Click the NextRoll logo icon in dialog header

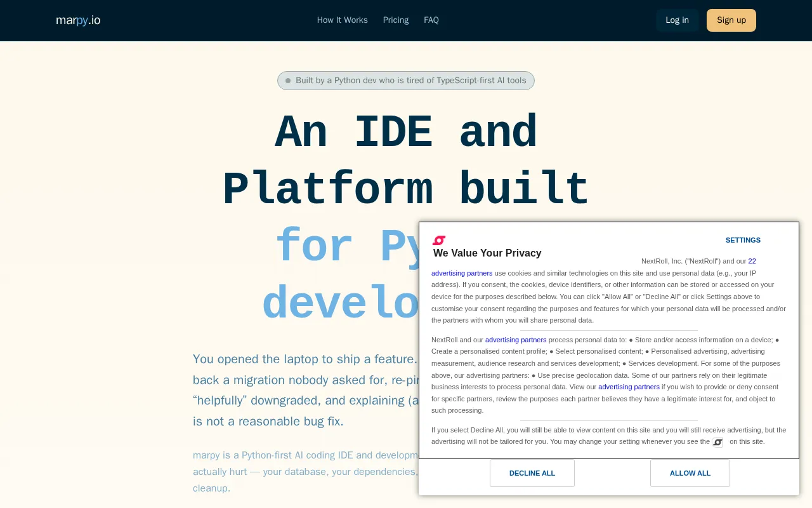click(x=439, y=240)
